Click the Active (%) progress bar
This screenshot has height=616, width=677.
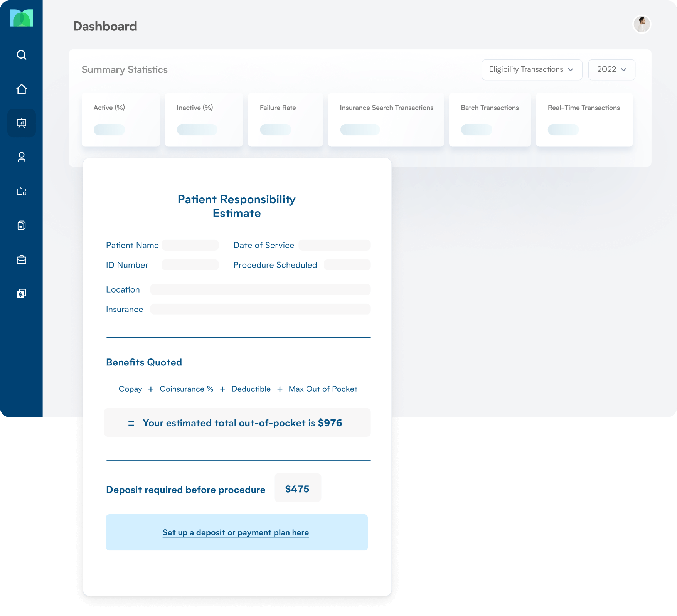tap(109, 130)
